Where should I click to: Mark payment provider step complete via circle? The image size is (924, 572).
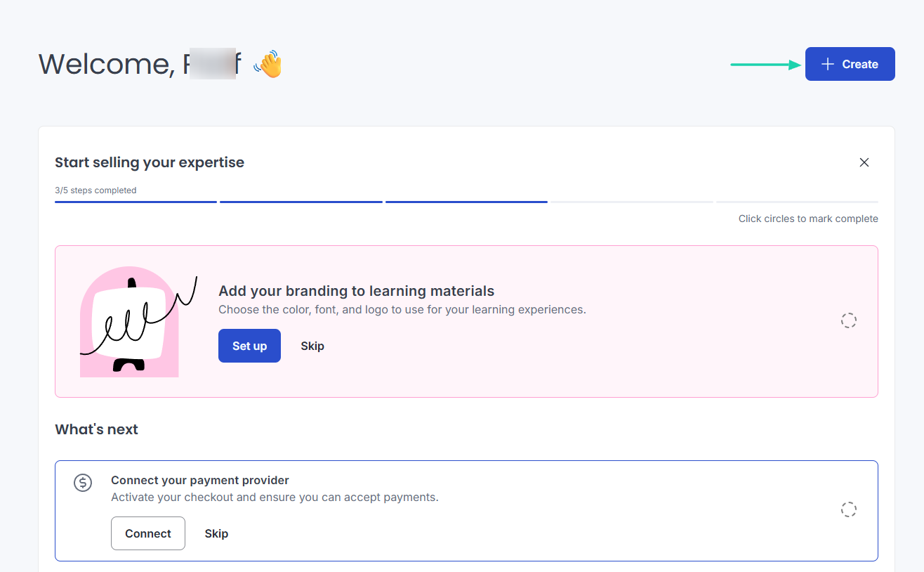849,509
